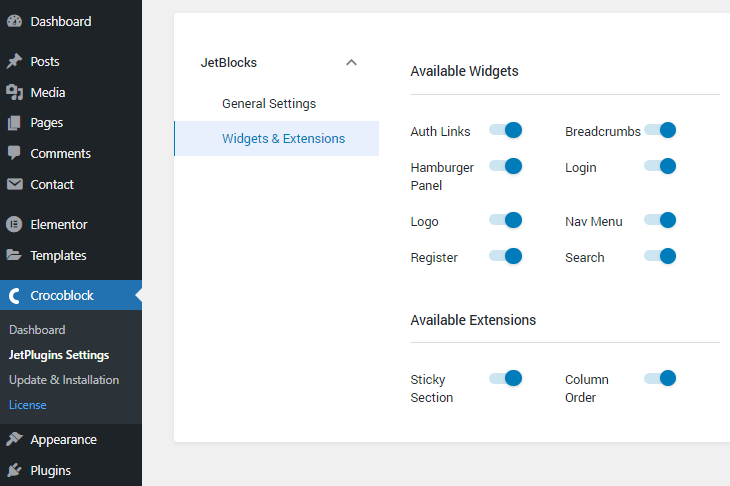Viewport: 730px width, 486px height.
Task: Open the Plugins menu item
Action: [71, 471]
